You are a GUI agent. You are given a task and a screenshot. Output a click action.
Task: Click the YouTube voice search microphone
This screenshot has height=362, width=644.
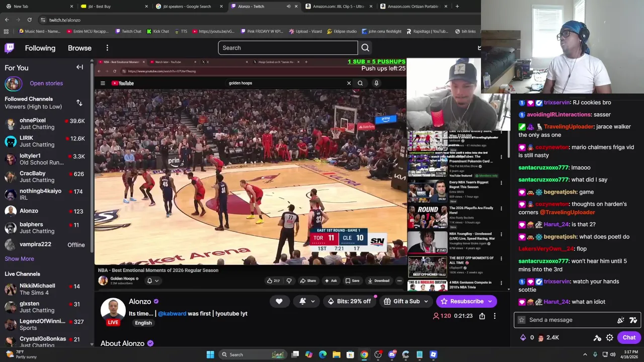(376, 83)
